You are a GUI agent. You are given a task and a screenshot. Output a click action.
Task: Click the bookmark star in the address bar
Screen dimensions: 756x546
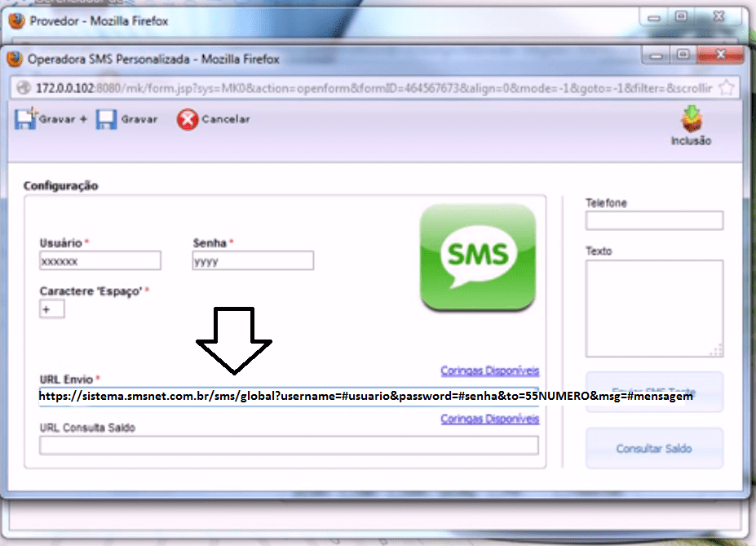click(x=733, y=87)
